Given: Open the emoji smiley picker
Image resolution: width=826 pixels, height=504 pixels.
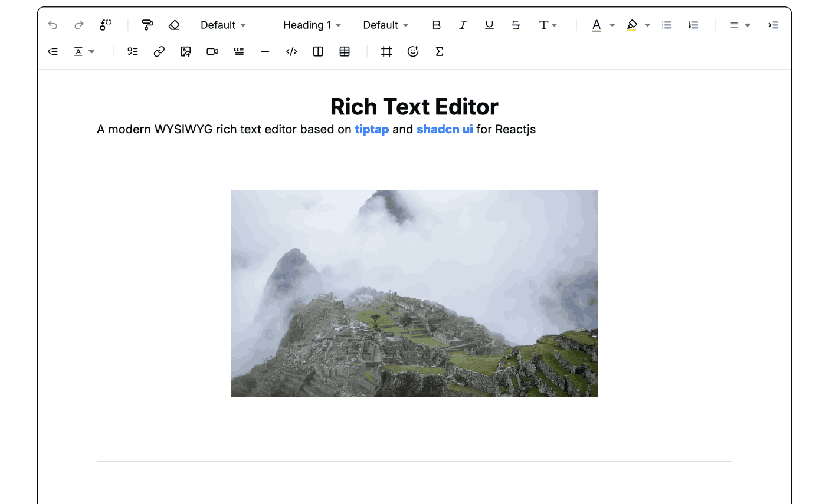Looking at the screenshot, I should pyautogui.click(x=413, y=52).
